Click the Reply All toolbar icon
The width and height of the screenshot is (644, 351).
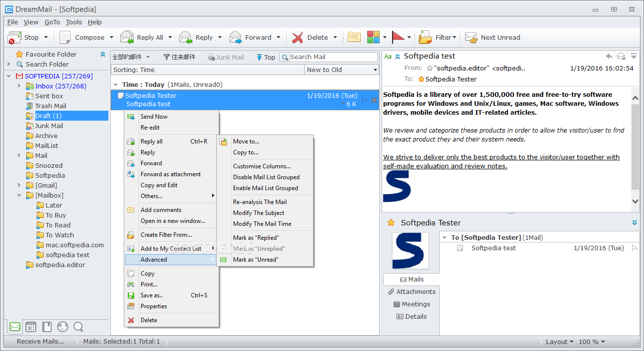(x=127, y=37)
